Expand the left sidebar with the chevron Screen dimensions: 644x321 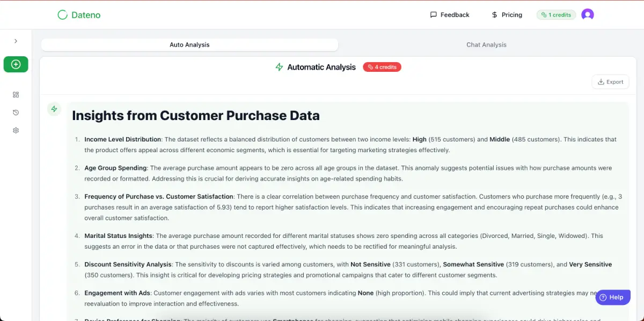click(x=16, y=41)
